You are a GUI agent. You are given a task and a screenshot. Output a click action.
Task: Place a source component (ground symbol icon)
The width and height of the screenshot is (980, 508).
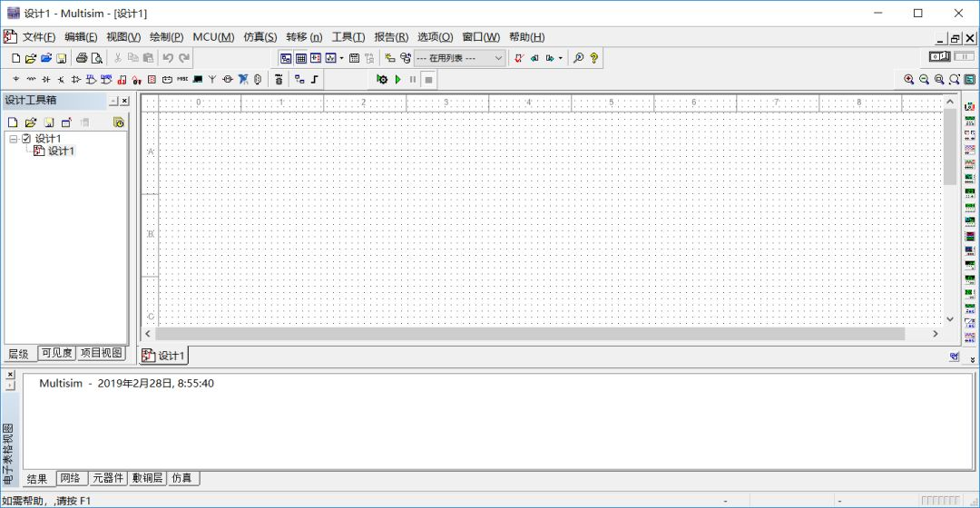15,79
